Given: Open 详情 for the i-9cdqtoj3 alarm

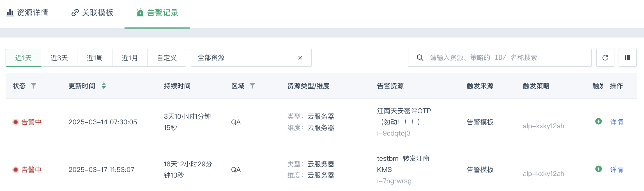Looking at the screenshot, I should [617, 122].
